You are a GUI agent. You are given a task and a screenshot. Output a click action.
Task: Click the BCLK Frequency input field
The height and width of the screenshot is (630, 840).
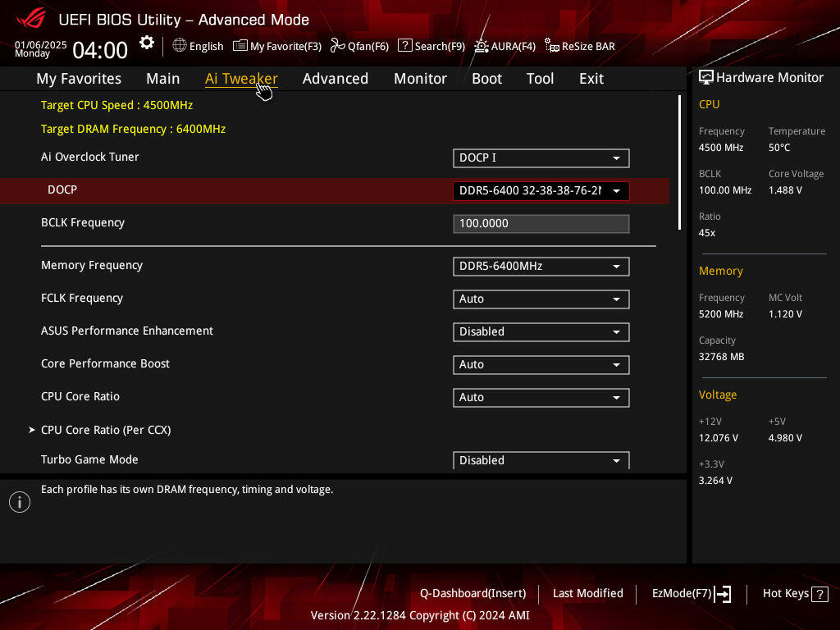point(541,223)
